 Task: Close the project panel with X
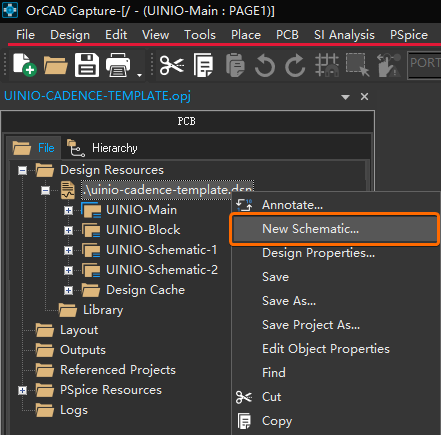[364, 97]
